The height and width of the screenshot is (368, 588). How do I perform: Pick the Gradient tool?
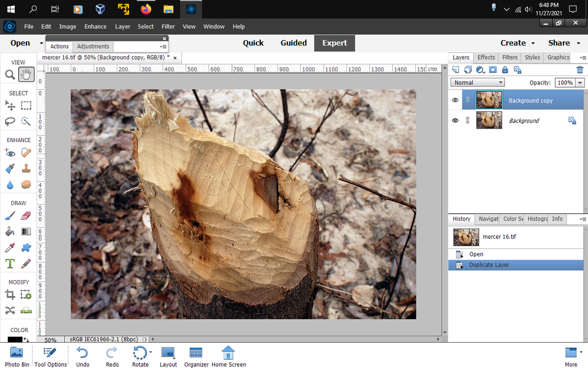pos(26,232)
